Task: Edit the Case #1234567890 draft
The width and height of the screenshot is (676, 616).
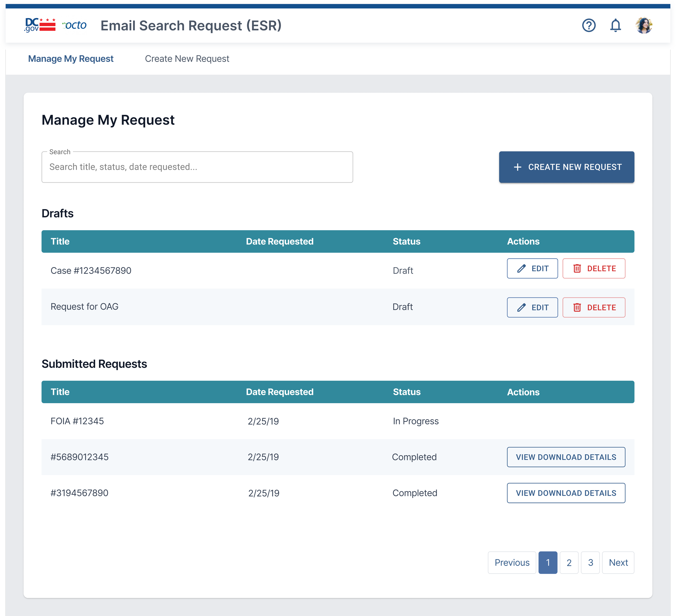Action: [x=532, y=269]
